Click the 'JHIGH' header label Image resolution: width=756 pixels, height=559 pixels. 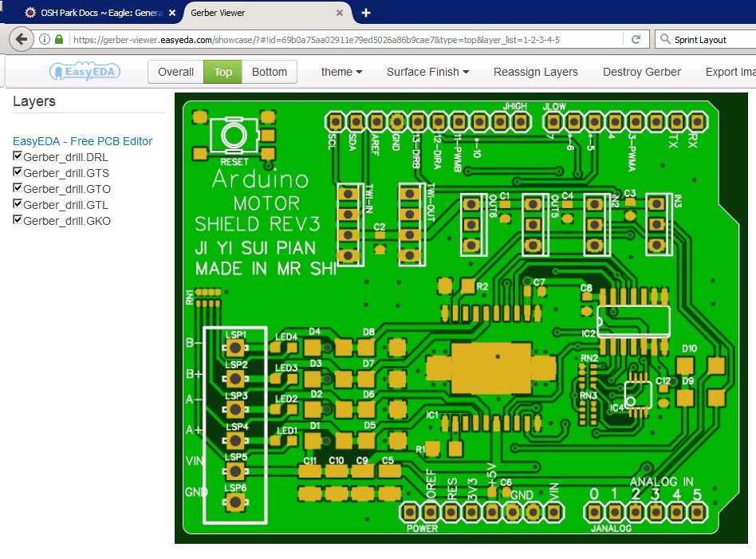(x=514, y=106)
